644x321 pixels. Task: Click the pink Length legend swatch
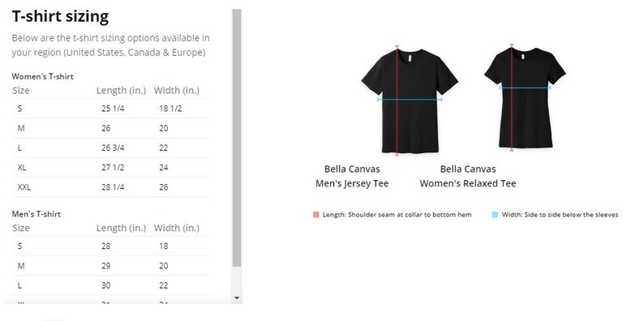pos(316,215)
